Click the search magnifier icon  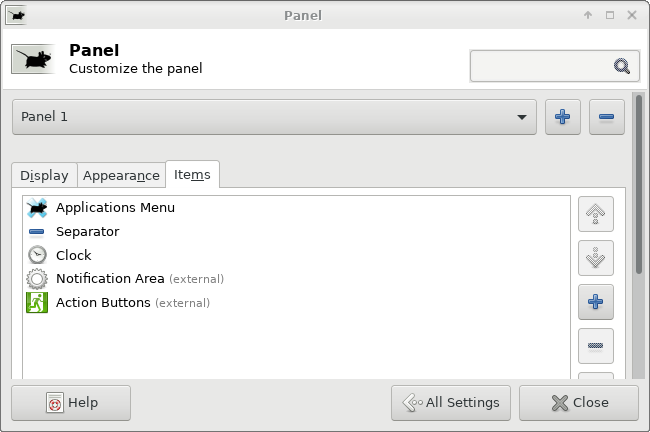click(x=621, y=66)
